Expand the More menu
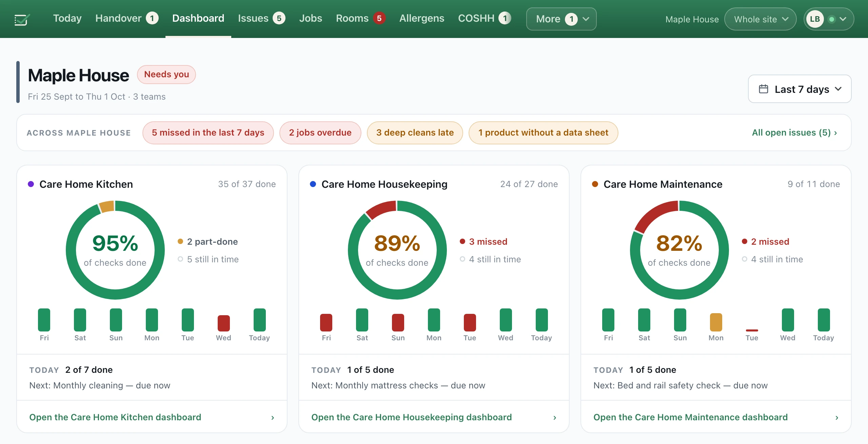The width and height of the screenshot is (868, 444). pos(561,19)
